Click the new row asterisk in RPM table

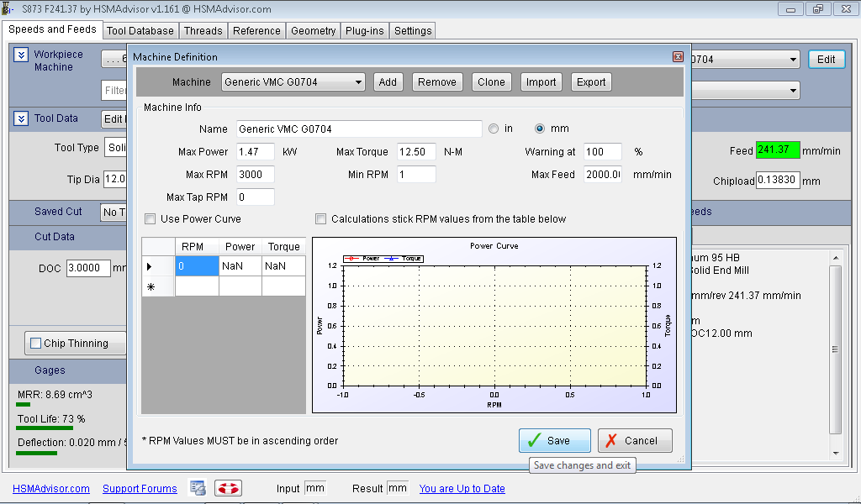click(x=150, y=287)
